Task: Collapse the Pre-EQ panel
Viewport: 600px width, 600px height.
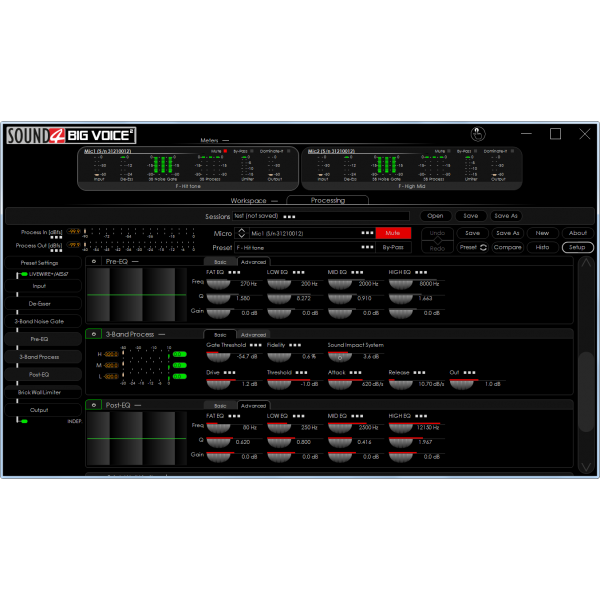Action: 135,261
